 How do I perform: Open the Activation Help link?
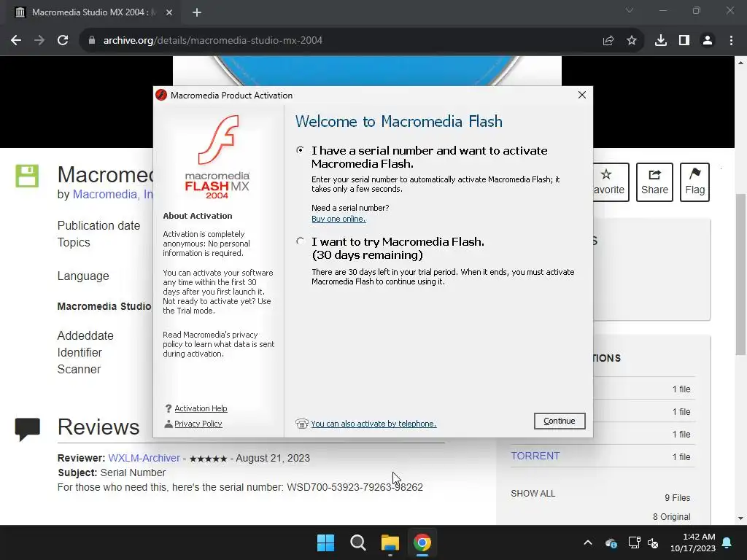pos(201,408)
